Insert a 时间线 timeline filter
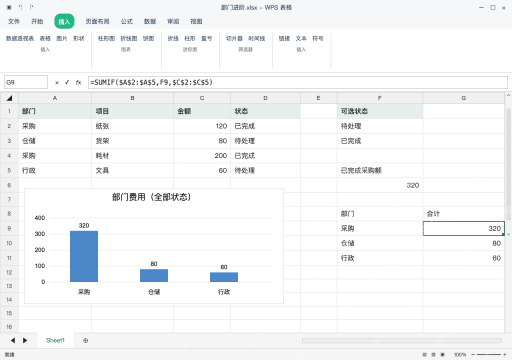 coord(257,39)
